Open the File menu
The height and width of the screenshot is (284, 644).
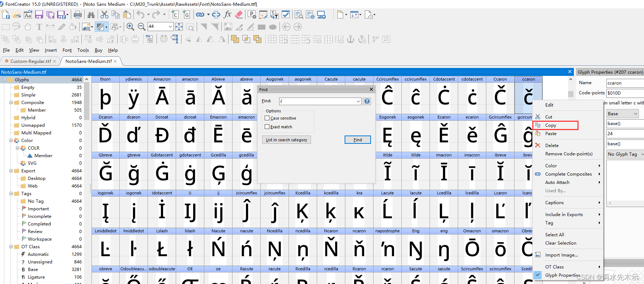[6, 50]
